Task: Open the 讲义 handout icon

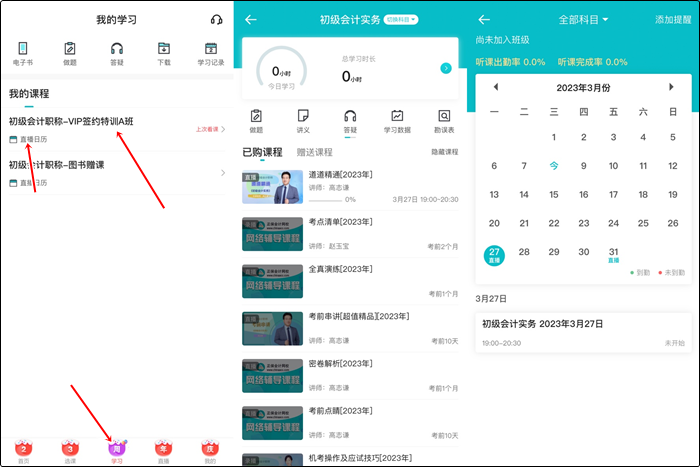Action: (x=303, y=121)
